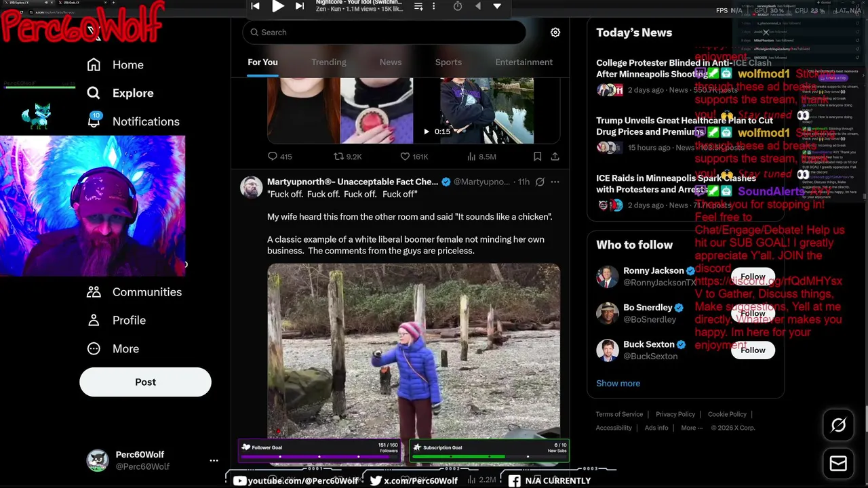Viewport: 868px width, 488px height.
Task: Switch to the Entertainment tab
Action: point(524,62)
